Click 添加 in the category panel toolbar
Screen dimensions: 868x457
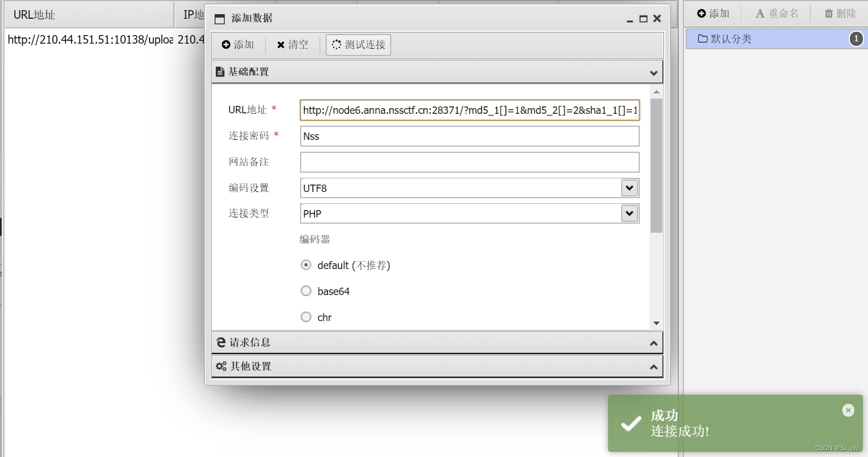[x=713, y=14]
